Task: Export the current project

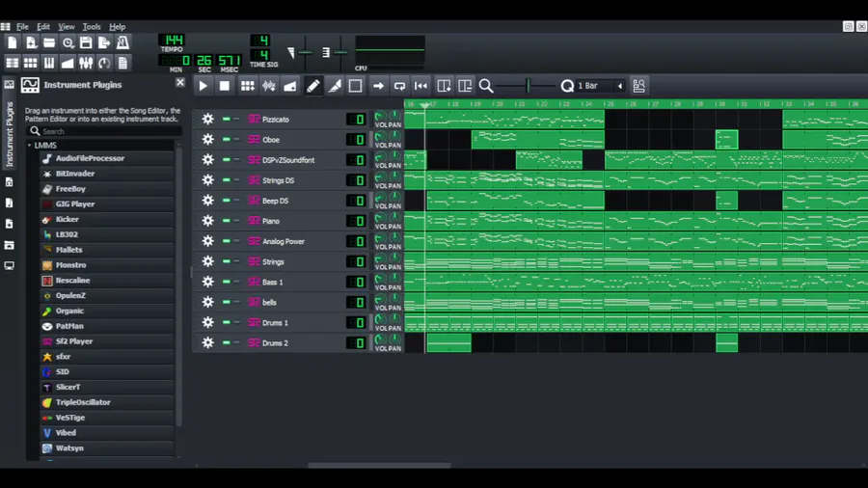Action: (x=104, y=42)
